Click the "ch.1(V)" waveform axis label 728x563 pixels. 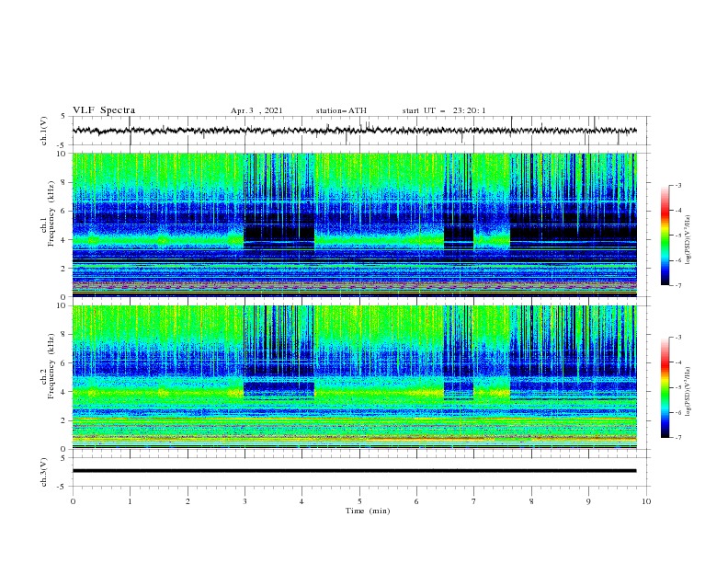coord(44,131)
